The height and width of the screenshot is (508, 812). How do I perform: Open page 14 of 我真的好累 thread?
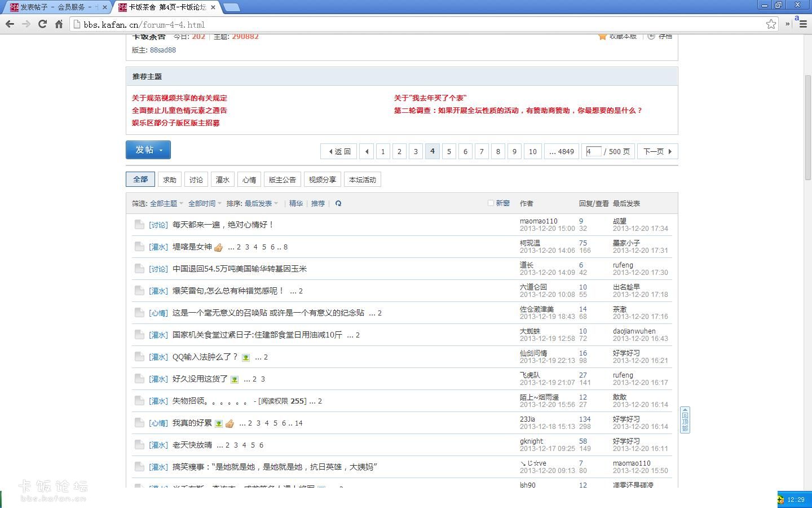click(299, 423)
